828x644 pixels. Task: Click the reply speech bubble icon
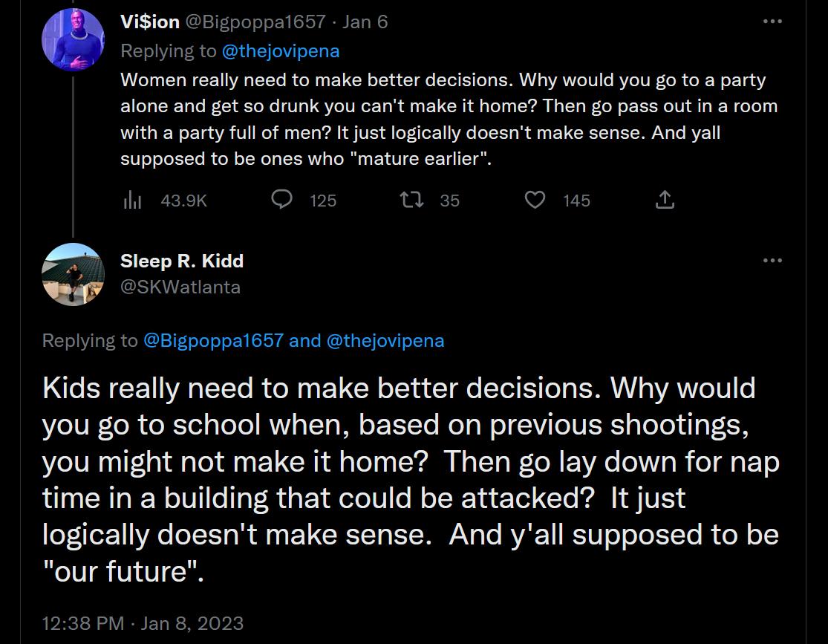point(281,200)
